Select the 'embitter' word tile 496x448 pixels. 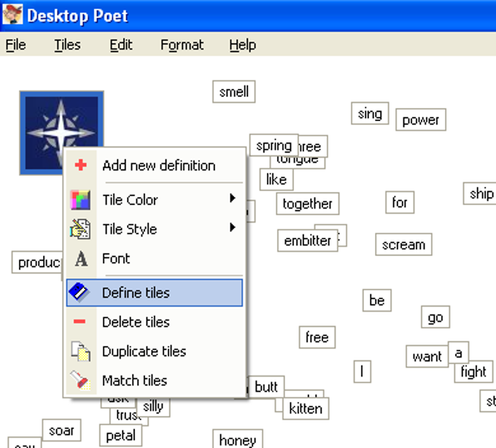click(x=308, y=241)
